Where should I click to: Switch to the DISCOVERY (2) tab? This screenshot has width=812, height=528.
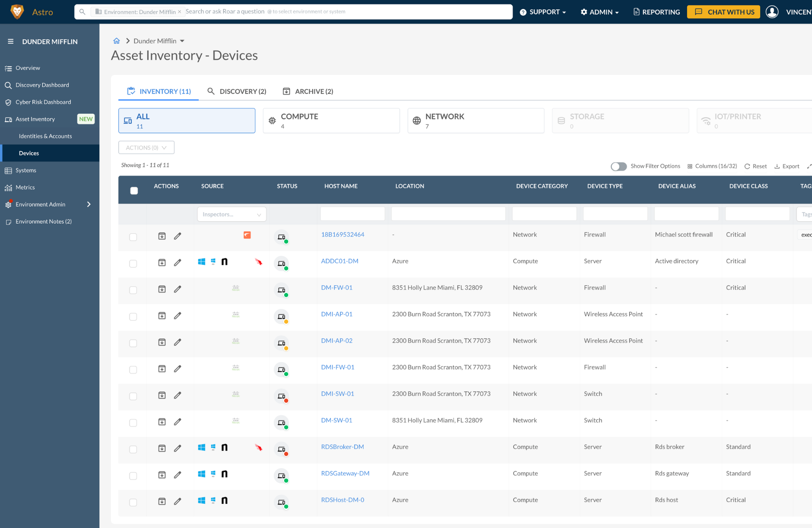tap(237, 91)
